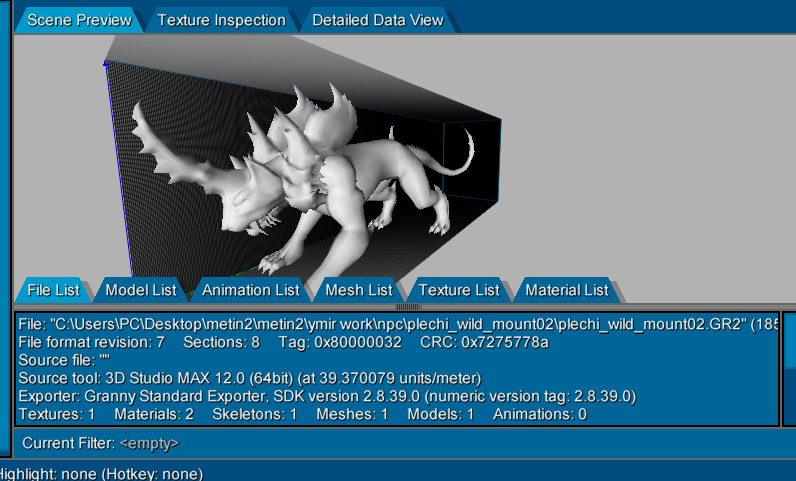
Task: Switch to the Scene Preview tab
Action: click(79, 20)
